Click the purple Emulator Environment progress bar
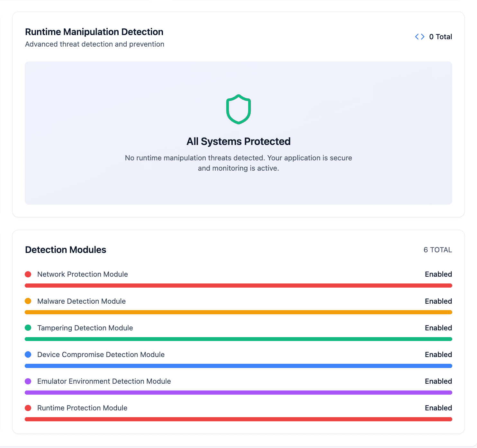Screen dimensions: 477x448 [238, 392]
